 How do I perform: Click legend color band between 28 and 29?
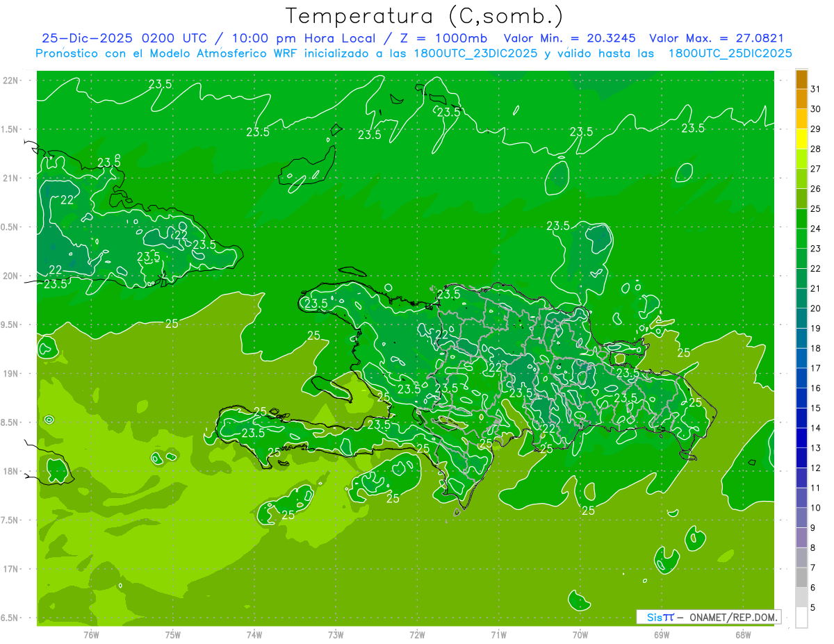[x=801, y=139]
